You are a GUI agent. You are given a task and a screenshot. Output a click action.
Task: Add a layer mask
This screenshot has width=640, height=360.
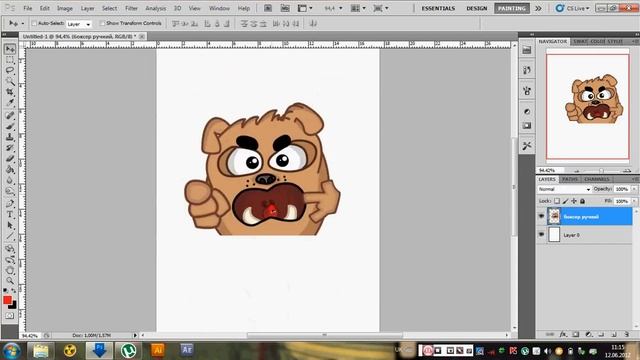pos(576,334)
